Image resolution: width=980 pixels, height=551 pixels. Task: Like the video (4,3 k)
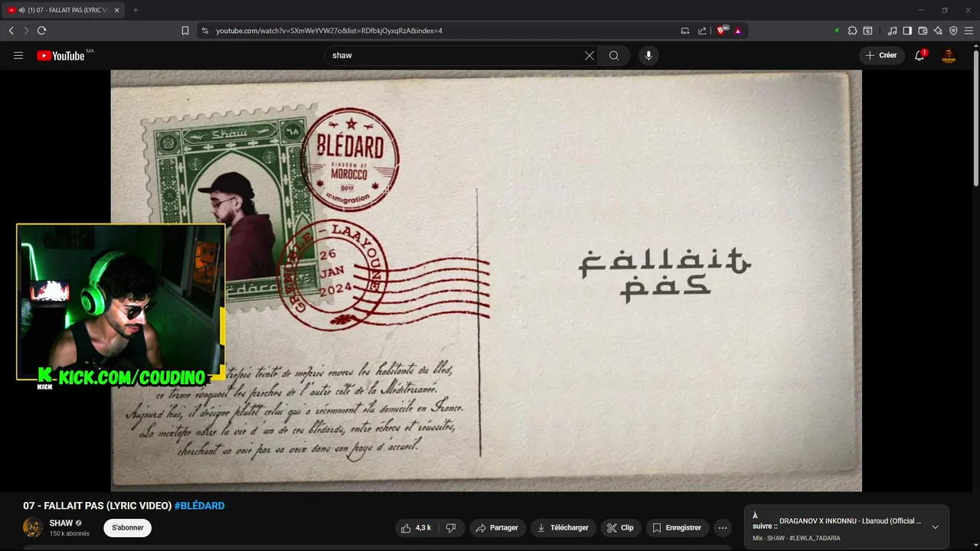tap(416, 528)
